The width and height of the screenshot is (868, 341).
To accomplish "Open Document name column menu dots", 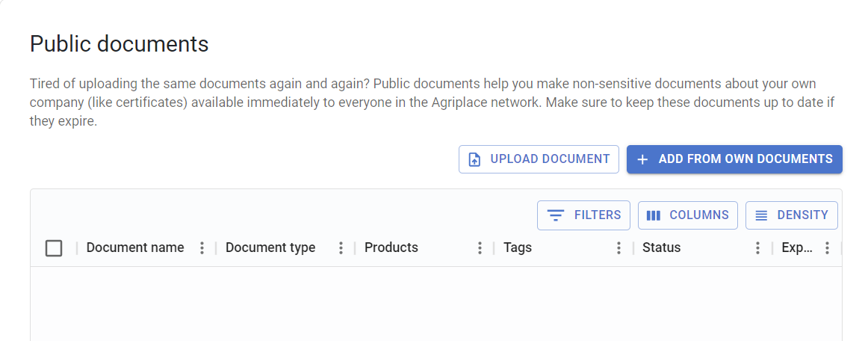I will (x=202, y=248).
